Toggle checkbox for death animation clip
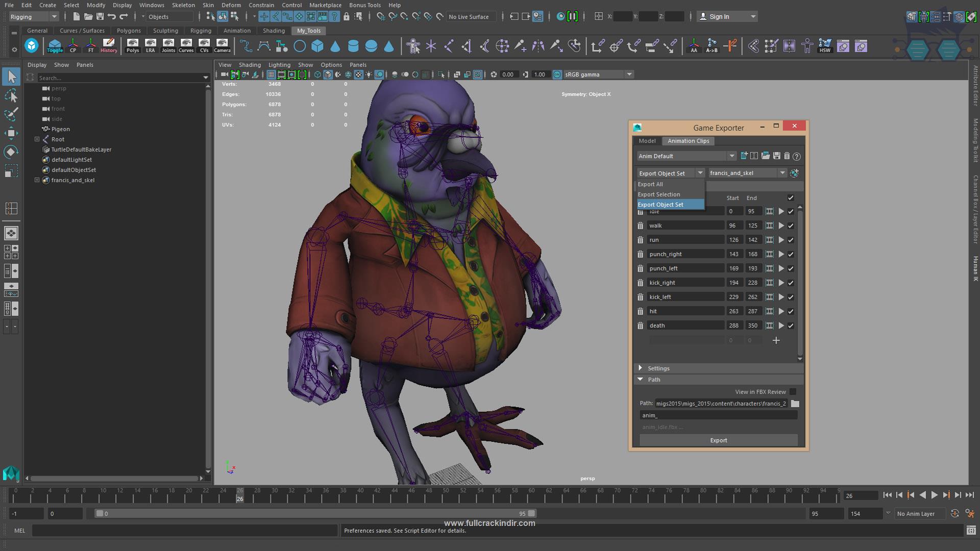 [x=792, y=325]
